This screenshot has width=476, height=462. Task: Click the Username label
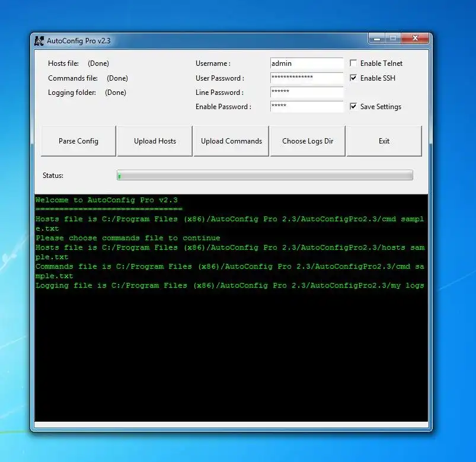pos(213,63)
